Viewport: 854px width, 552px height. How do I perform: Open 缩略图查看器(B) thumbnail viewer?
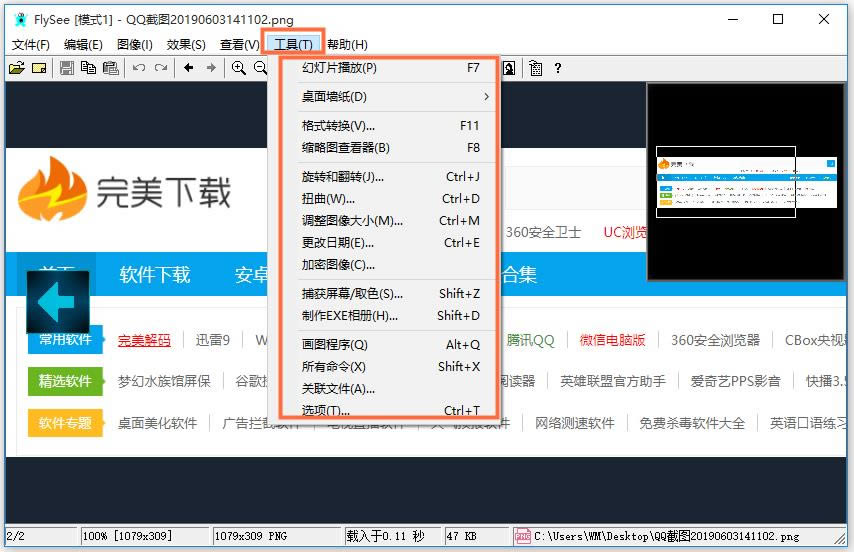tap(389, 148)
